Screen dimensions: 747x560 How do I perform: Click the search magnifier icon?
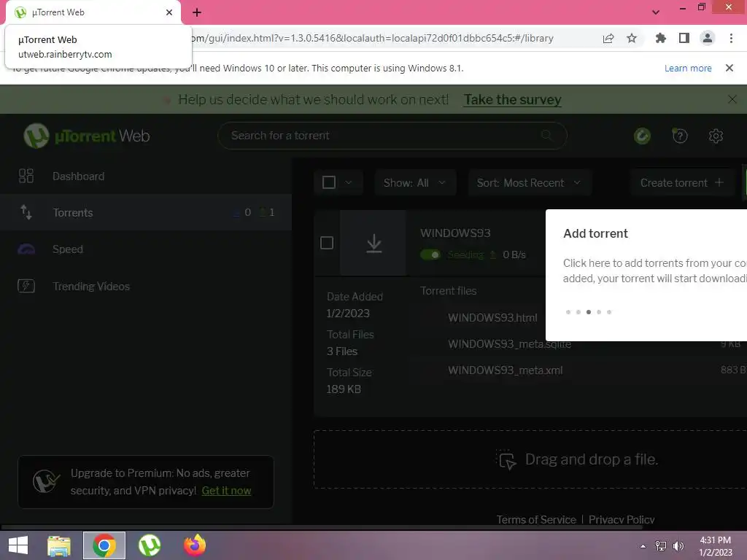point(546,136)
